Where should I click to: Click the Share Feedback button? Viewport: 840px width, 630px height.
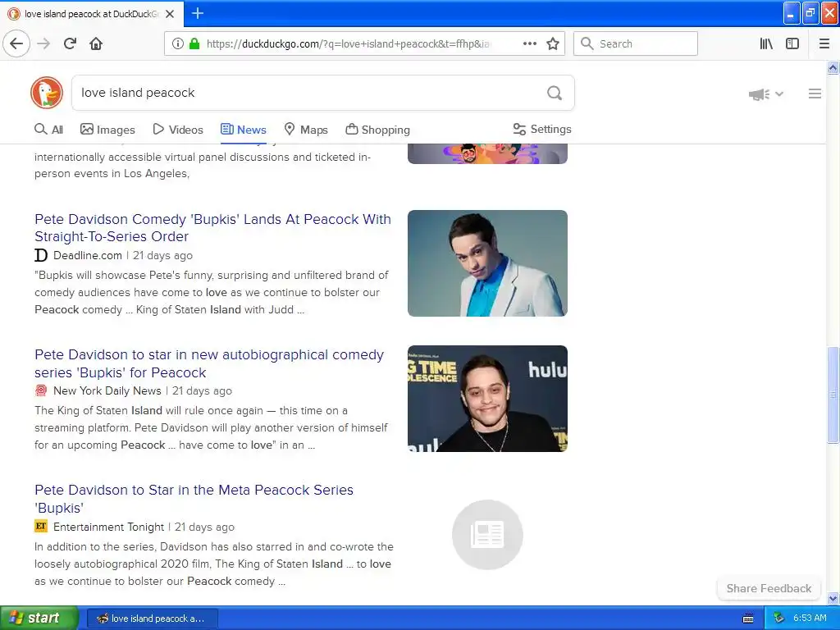tap(769, 588)
